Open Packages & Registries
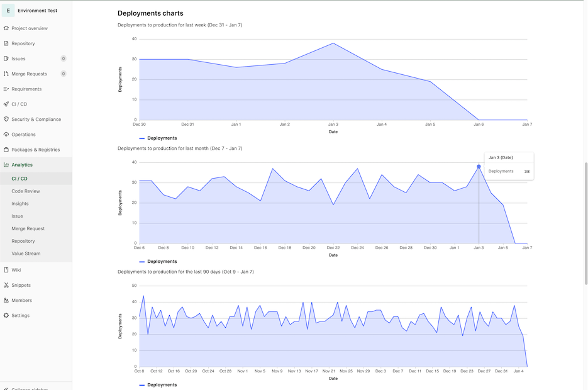The width and height of the screenshot is (588, 390). point(6,149)
